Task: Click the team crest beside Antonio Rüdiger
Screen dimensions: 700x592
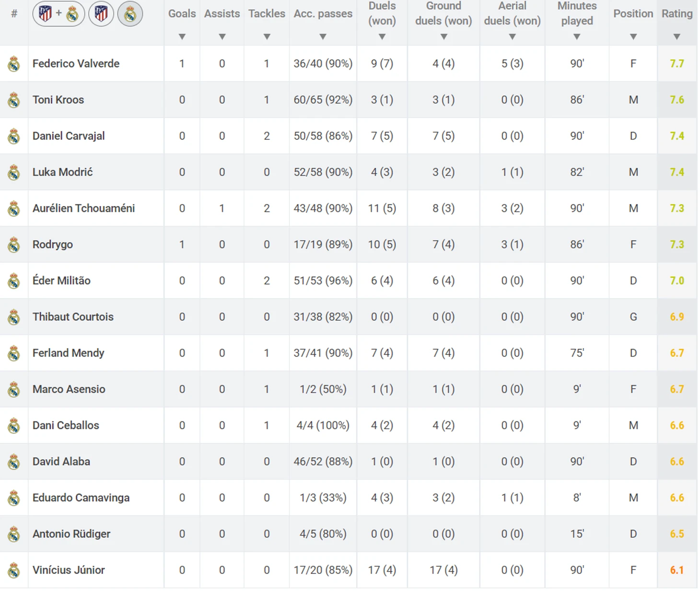Action: coord(14,534)
